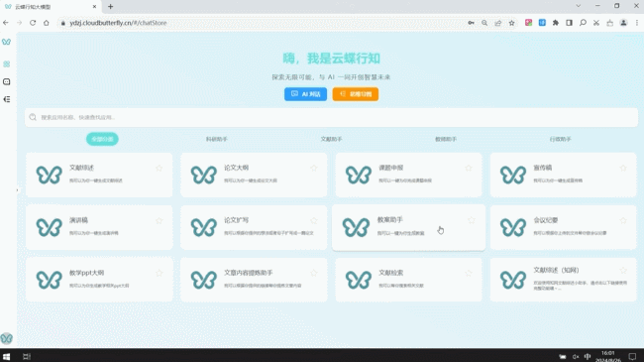Screen dimensions: 644x362
Task: Open the Windows Start menu
Action: pyautogui.click(x=6, y=356)
